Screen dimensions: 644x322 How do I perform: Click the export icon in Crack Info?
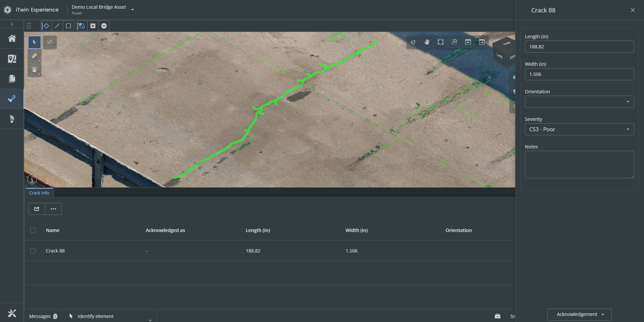coord(37,209)
